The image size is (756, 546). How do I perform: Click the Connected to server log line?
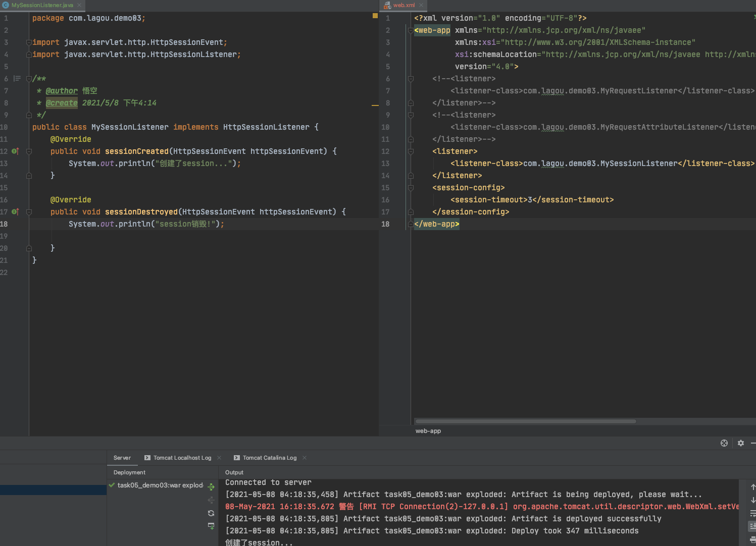tap(268, 482)
